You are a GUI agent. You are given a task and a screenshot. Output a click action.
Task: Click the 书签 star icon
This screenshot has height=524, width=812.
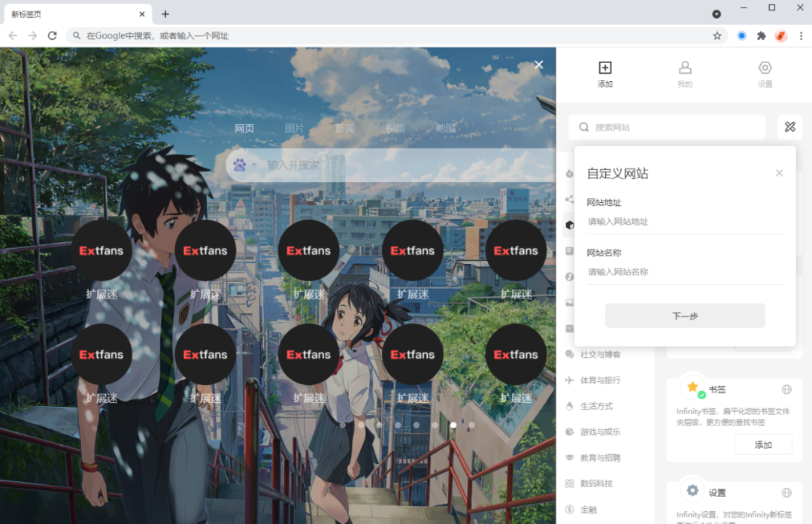[692, 387]
